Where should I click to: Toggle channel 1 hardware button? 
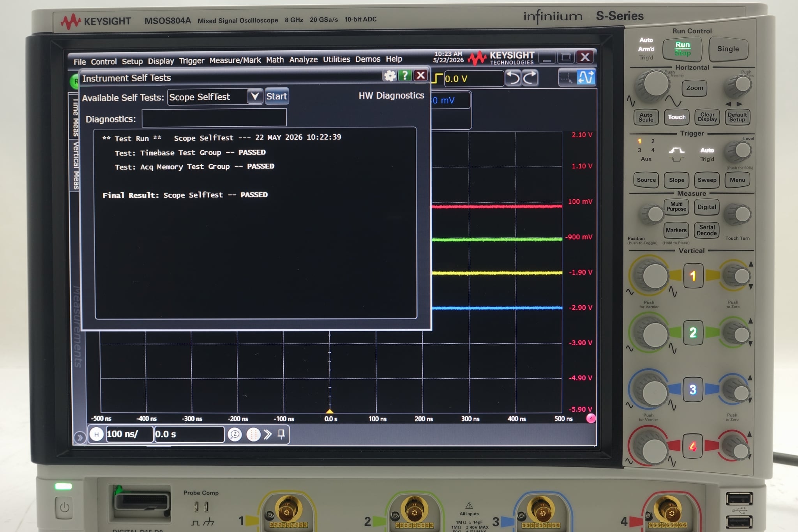(693, 276)
